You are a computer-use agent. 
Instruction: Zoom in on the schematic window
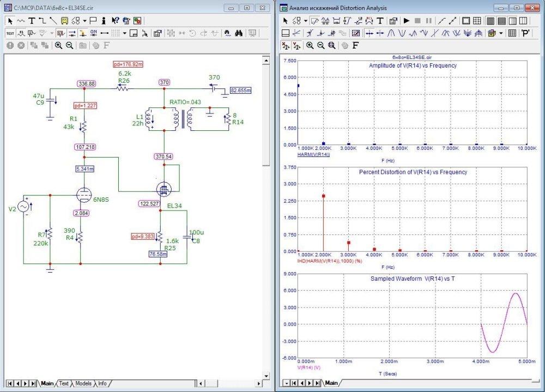tap(58, 46)
